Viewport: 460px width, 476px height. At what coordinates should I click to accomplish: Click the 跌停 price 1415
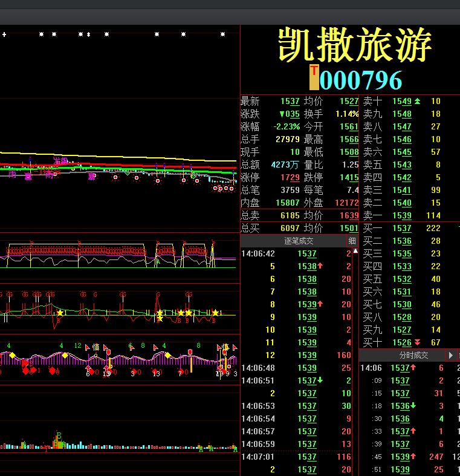pyautogui.click(x=349, y=177)
